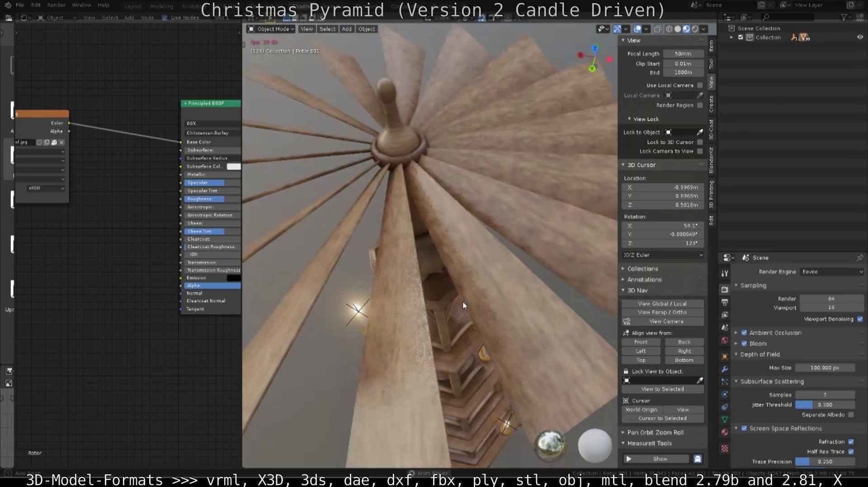868x487 pixels.
Task: Open Physics properties tab icon
Action: point(725,394)
